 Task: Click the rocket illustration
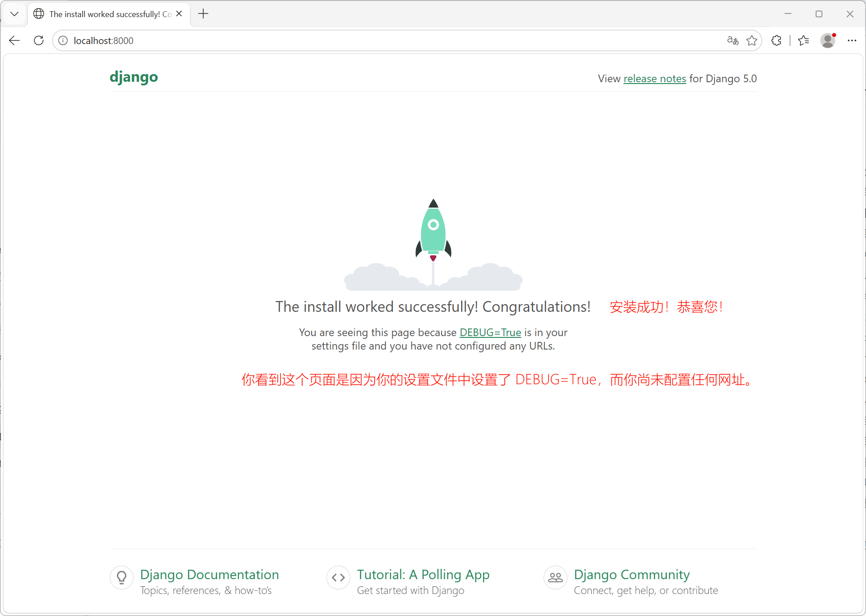433,244
